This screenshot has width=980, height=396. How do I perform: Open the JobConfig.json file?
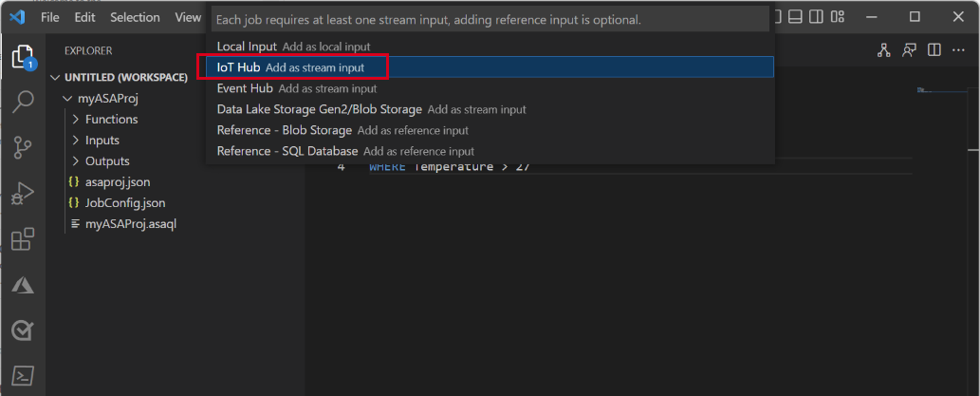tap(125, 203)
